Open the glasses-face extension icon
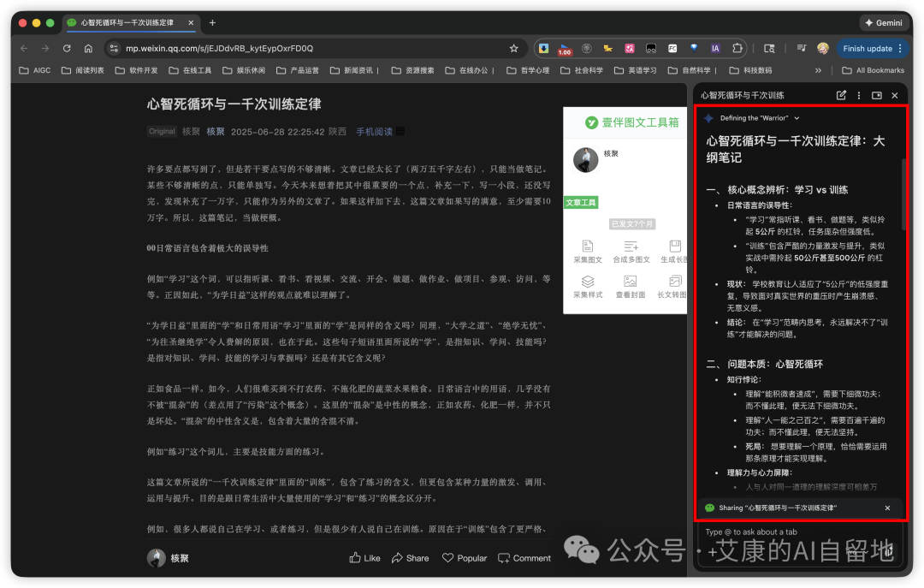The image size is (924, 588). point(650,49)
